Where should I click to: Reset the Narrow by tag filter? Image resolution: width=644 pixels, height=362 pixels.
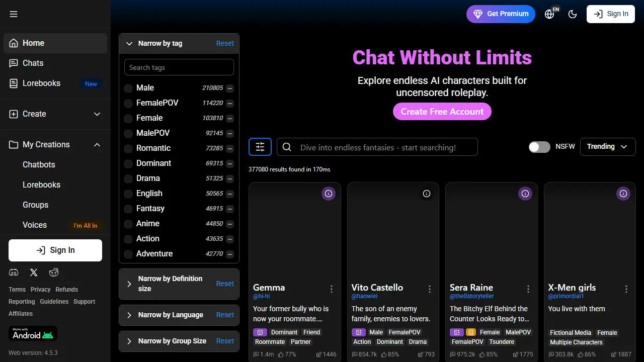click(x=225, y=44)
